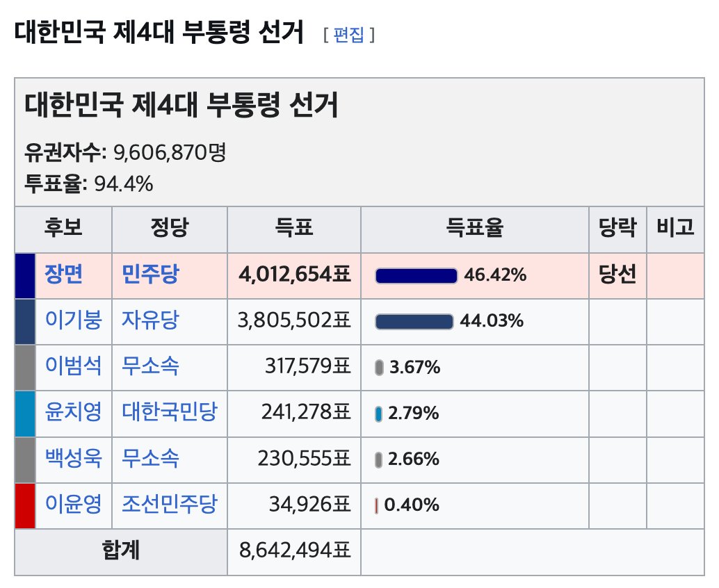Viewport: 719px width, 588px height.
Task: Click the 무소속 link in 이범석 row
Action: pos(150,367)
